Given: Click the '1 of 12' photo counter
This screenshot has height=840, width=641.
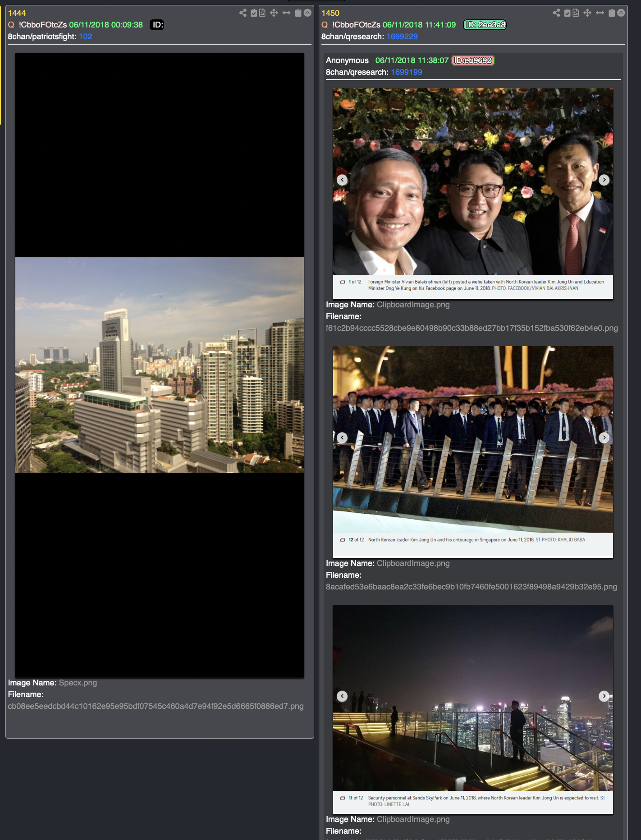Looking at the screenshot, I should pos(355,282).
